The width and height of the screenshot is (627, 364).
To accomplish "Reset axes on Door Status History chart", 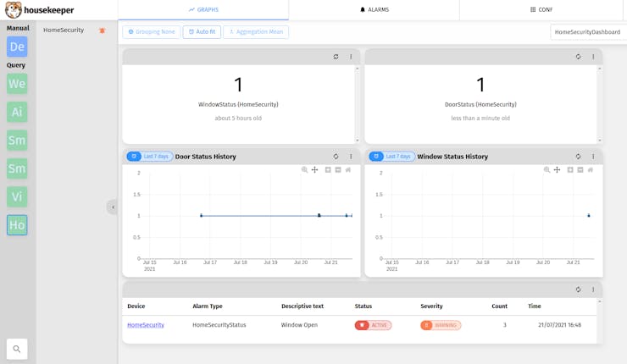I will (x=348, y=170).
